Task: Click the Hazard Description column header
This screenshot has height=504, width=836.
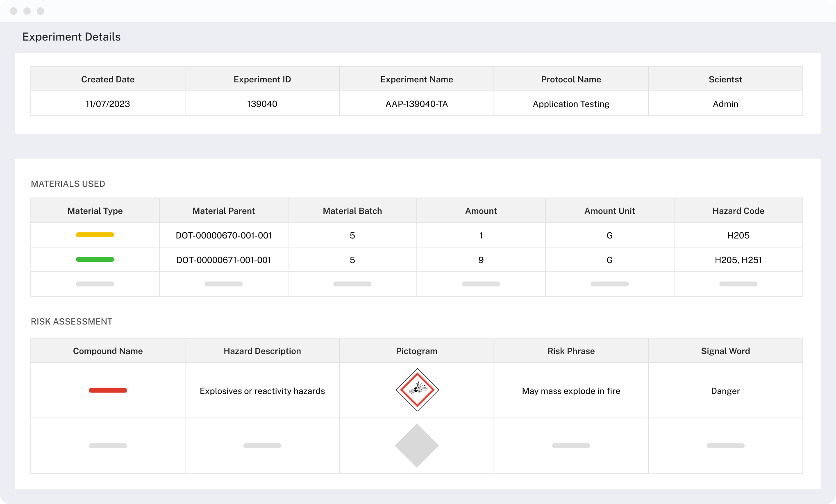Action: pyautogui.click(x=262, y=351)
